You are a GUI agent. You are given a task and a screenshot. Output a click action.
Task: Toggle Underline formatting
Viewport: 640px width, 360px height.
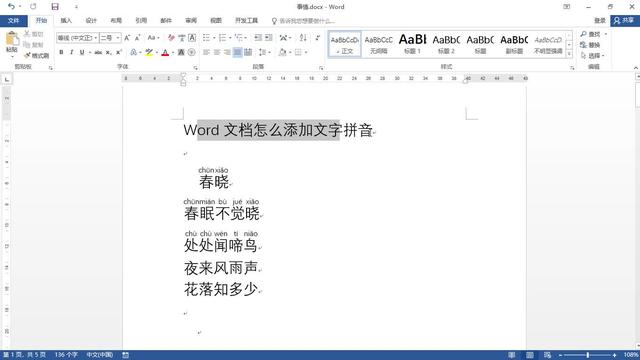click(x=82, y=52)
